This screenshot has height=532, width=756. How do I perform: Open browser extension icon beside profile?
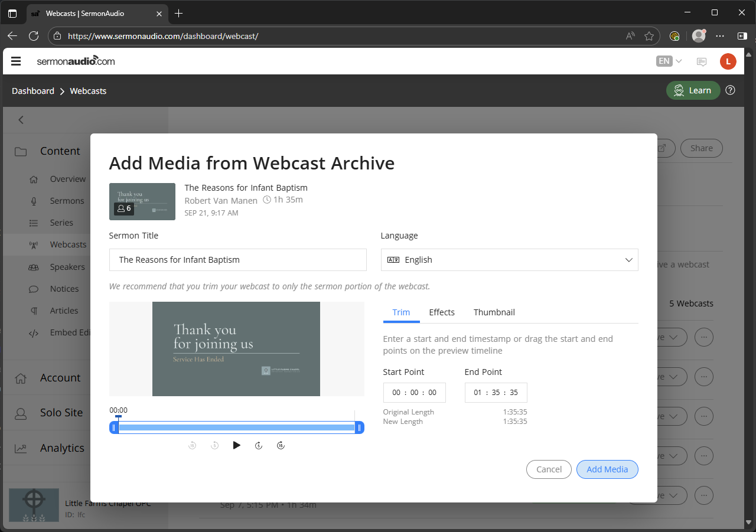[674, 36]
